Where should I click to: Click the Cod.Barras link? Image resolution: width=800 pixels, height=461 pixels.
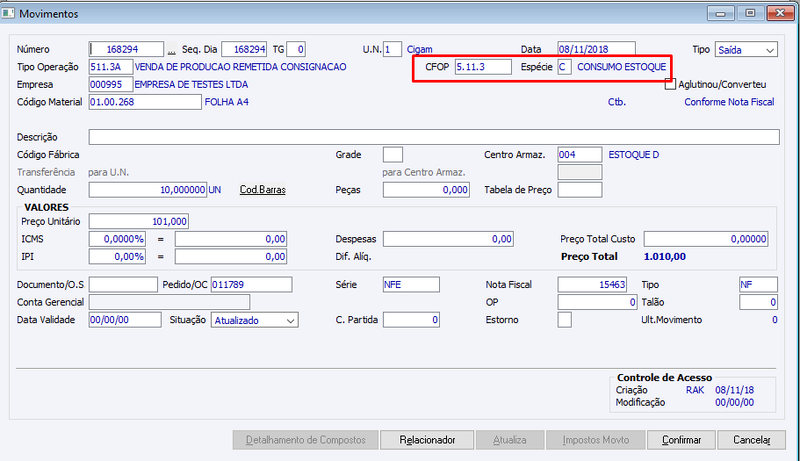coord(263,190)
